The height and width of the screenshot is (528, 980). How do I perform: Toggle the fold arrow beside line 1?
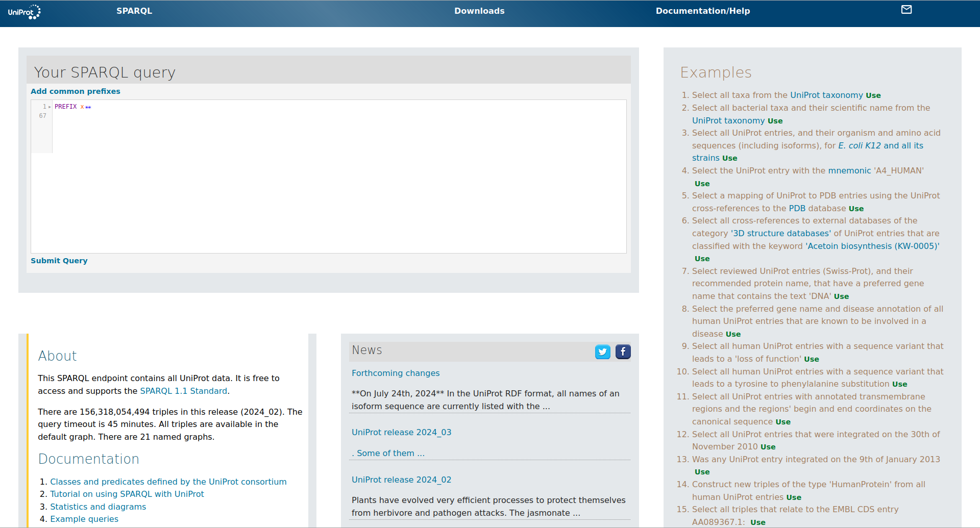click(50, 107)
